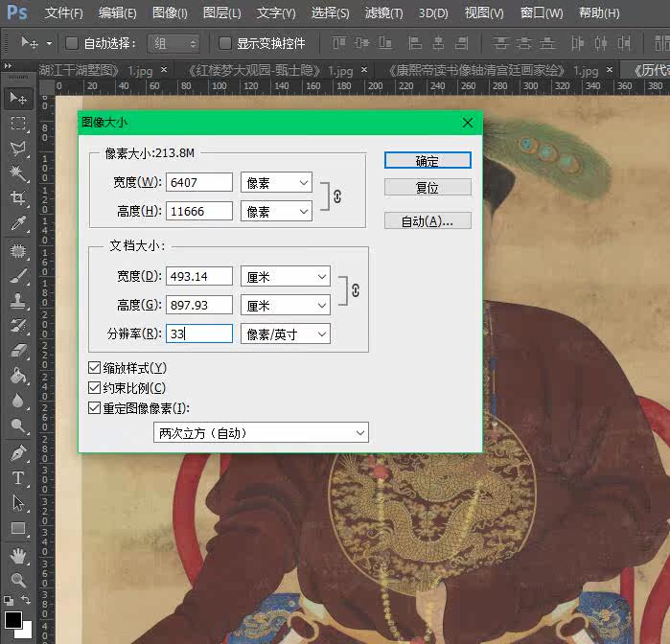Open the Edit (编辑) menu
Viewport: 670px width, 644px height.
tap(118, 13)
